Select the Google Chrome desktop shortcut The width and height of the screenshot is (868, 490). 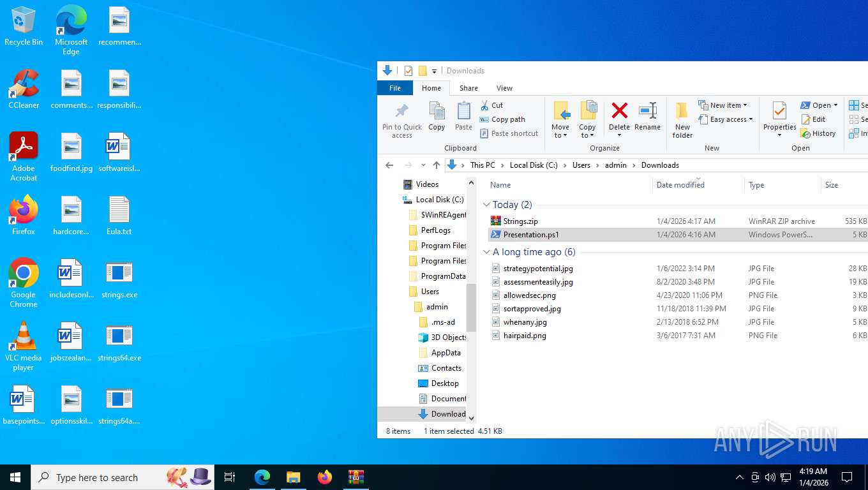pos(24,283)
